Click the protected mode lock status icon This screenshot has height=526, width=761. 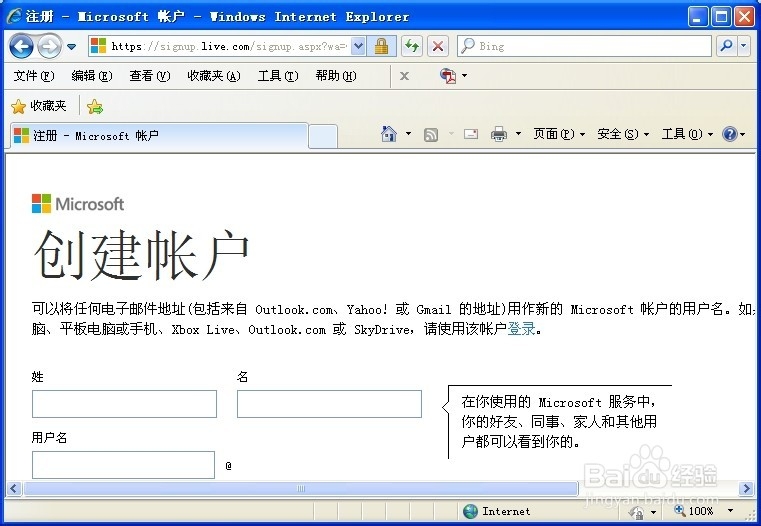click(x=636, y=511)
